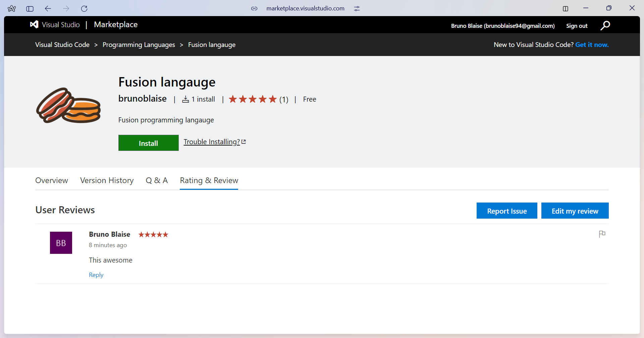Click the Edit my review button

point(575,211)
